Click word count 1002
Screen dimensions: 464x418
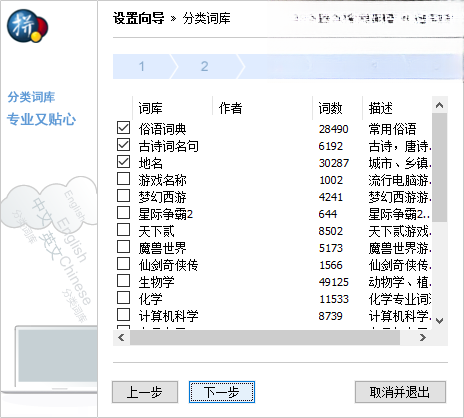click(x=331, y=180)
